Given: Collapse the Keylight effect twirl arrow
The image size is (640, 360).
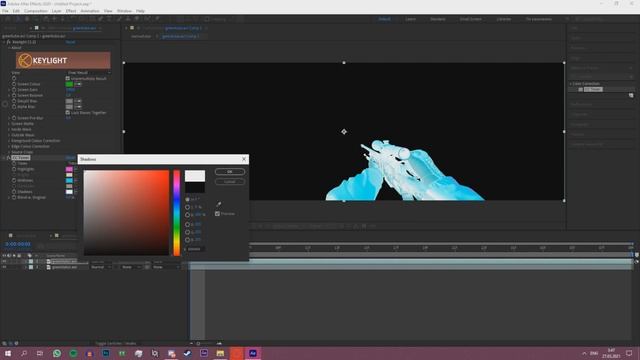Looking at the screenshot, I should pyautogui.click(x=4, y=42).
